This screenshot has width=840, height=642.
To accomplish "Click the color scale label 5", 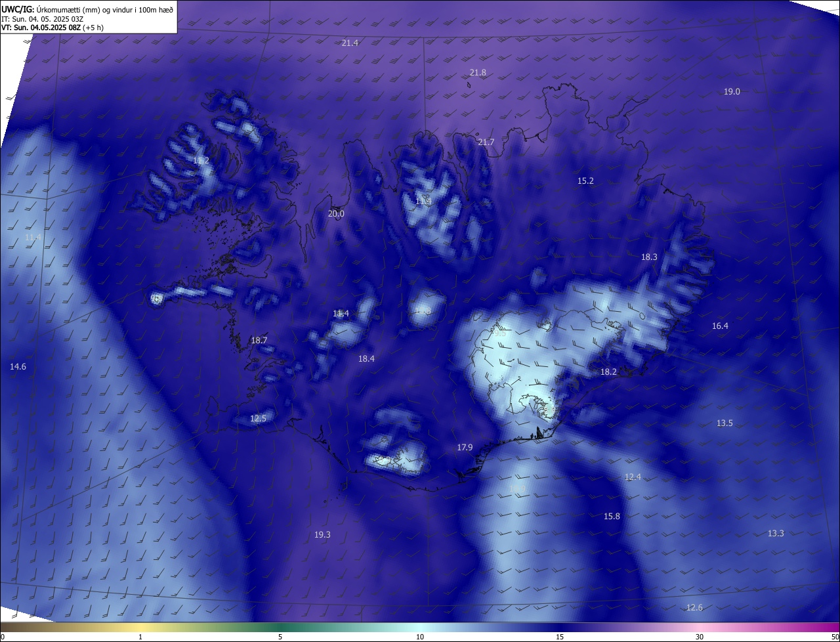I will [280, 637].
